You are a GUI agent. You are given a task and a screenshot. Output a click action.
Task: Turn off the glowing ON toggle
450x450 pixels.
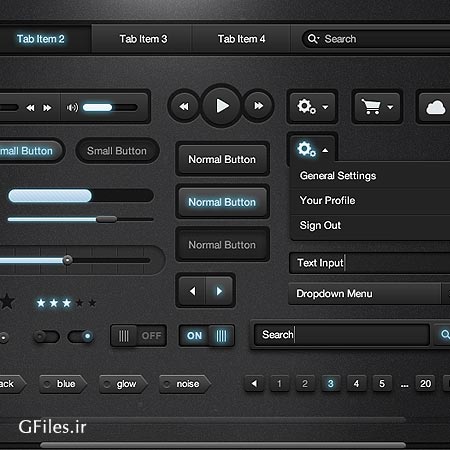pos(207,336)
